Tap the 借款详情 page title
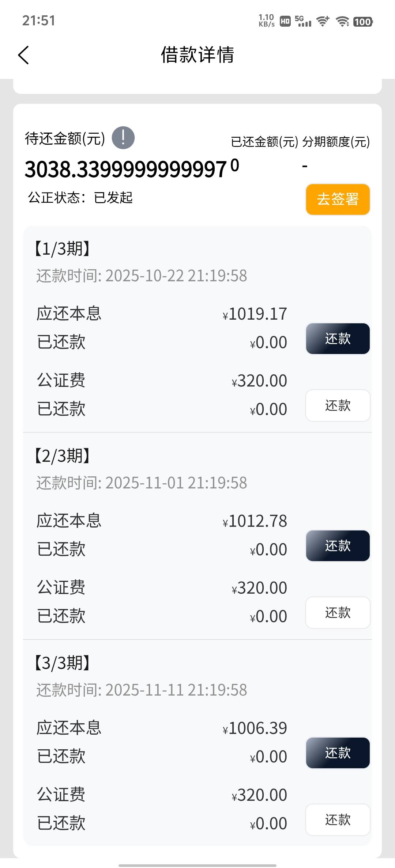This screenshot has height=868, width=395. pos(197,55)
